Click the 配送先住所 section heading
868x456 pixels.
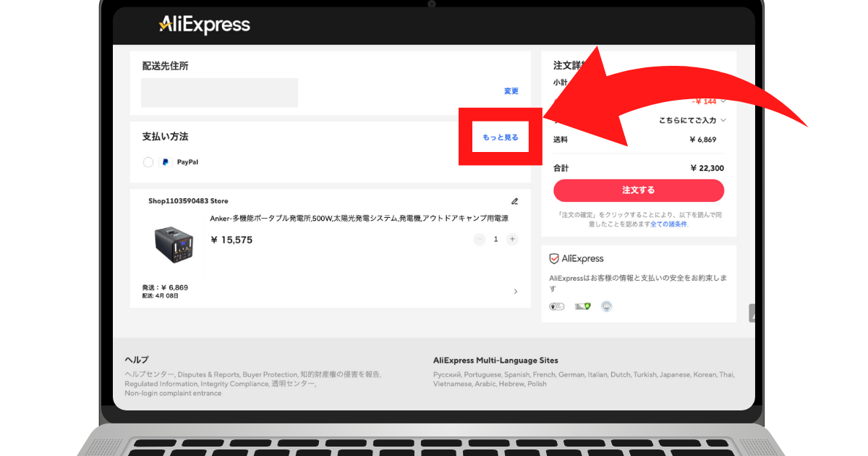[x=165, y=66]
